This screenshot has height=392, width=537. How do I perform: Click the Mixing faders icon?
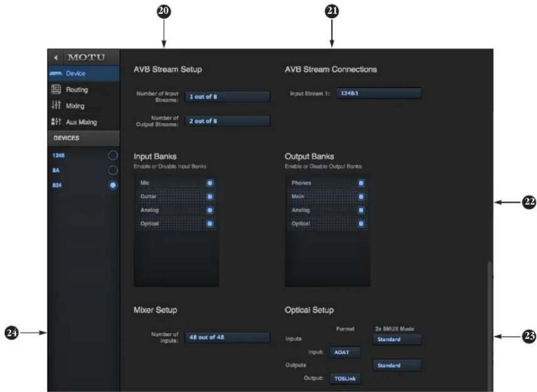tap(56, 105)
